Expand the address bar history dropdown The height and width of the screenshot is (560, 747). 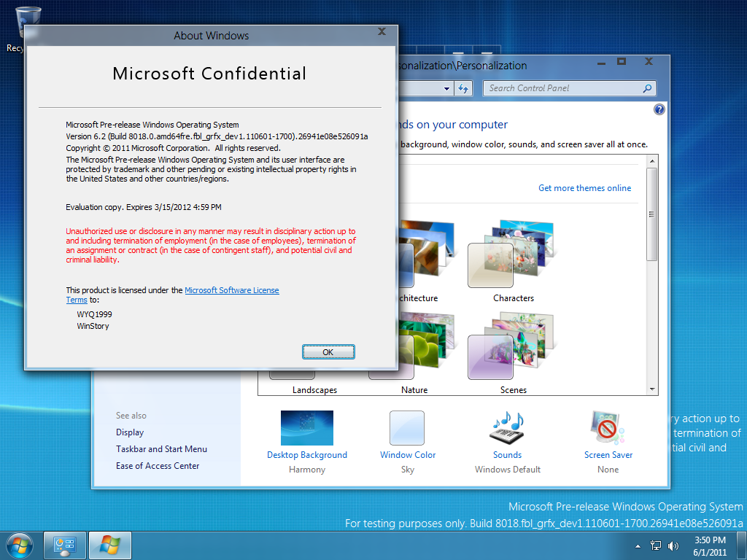point(447,88)
